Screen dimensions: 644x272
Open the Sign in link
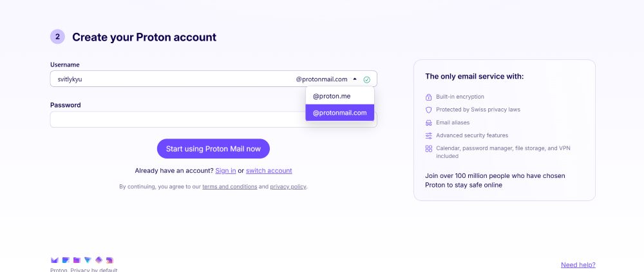pos(225,171)
